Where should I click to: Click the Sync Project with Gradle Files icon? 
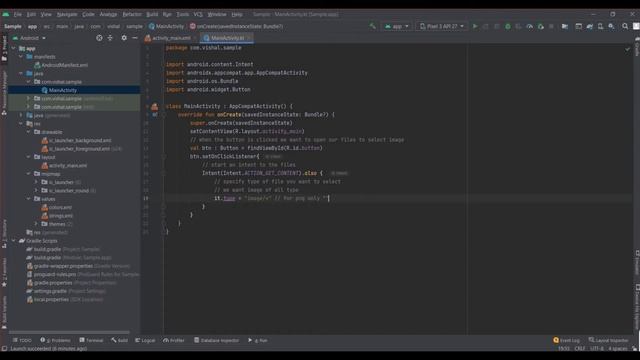(x=589, y=26)
